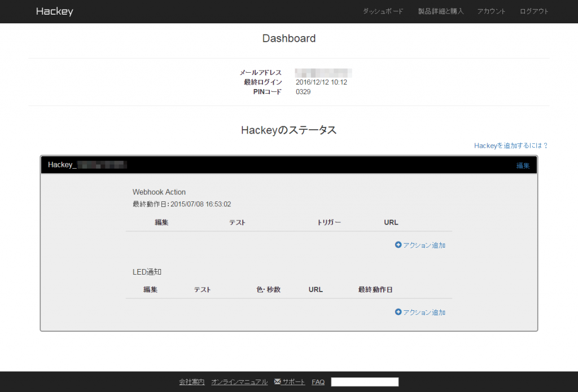Click the white input box in footer
The width and height of the screenshot is (578, 392).
365,382
